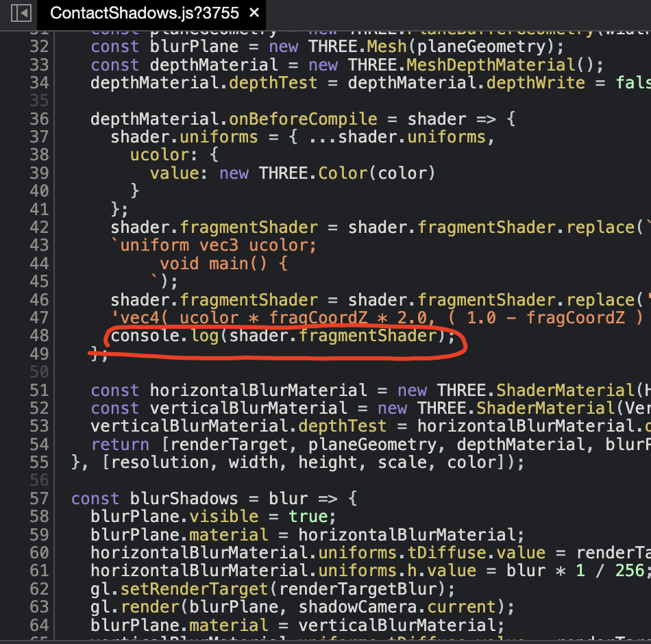Set breakpoint on line 63

pyautogui.click(x=40, y=607)
